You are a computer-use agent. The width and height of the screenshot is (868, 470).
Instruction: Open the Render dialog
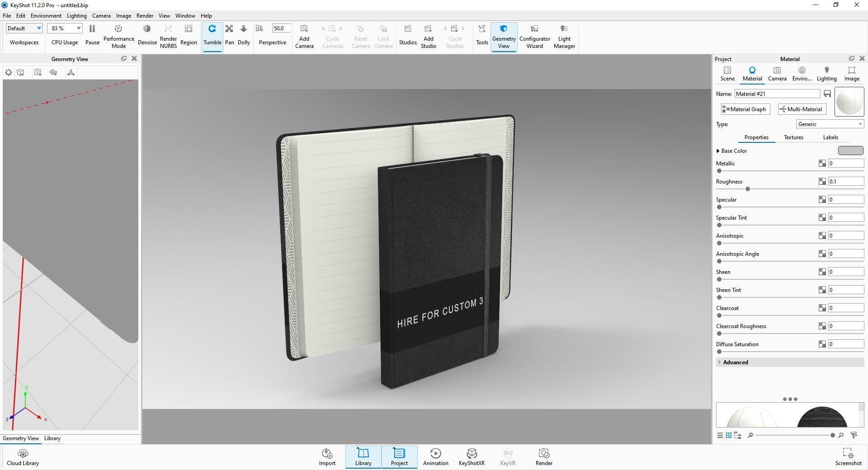tap(544, 457)
